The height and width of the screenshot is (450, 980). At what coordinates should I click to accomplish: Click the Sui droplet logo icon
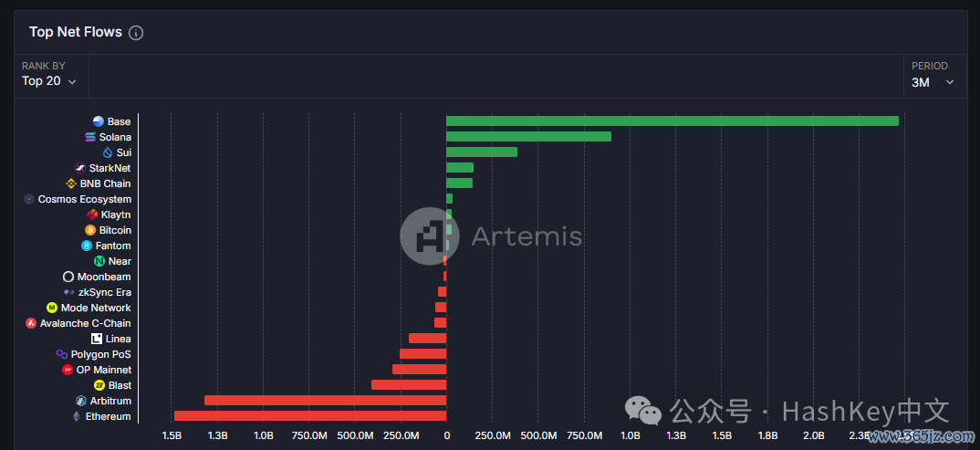(x=108, y=152)
